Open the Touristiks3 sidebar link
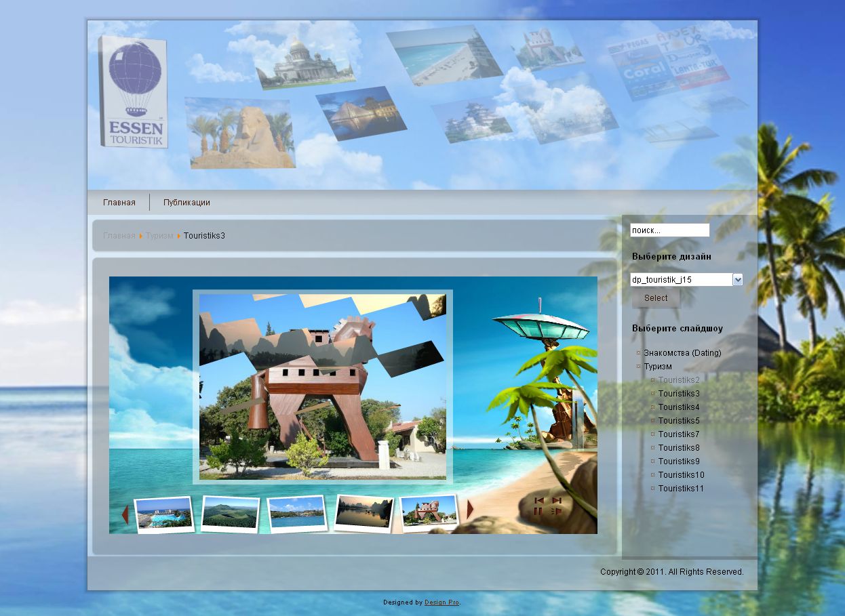The image size is (845, 616). [x=679, y=394]
